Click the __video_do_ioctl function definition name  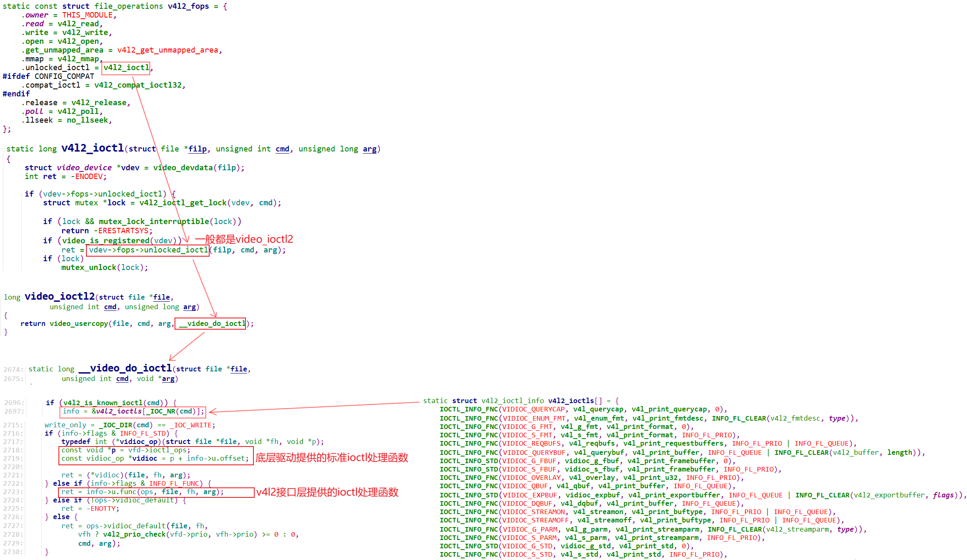pyautogui.click(x=125, y=368)
